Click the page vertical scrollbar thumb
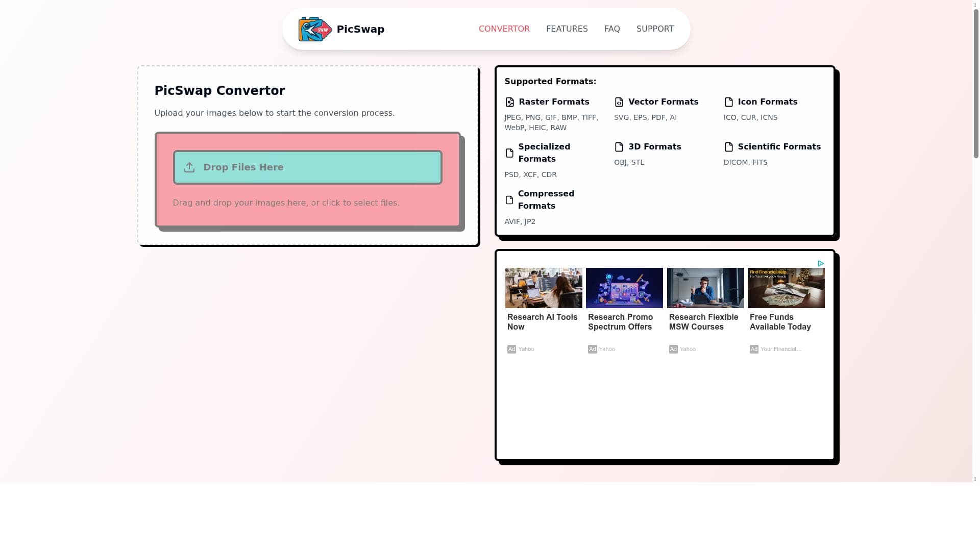 (x=976, y=83)
